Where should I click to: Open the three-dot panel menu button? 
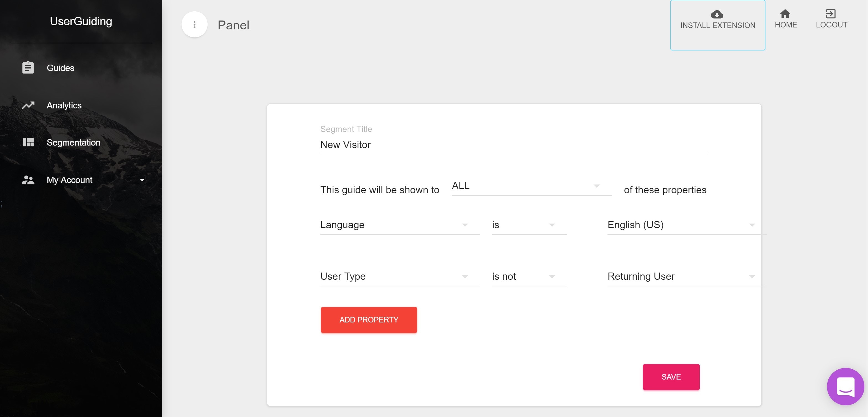point(195,25)
